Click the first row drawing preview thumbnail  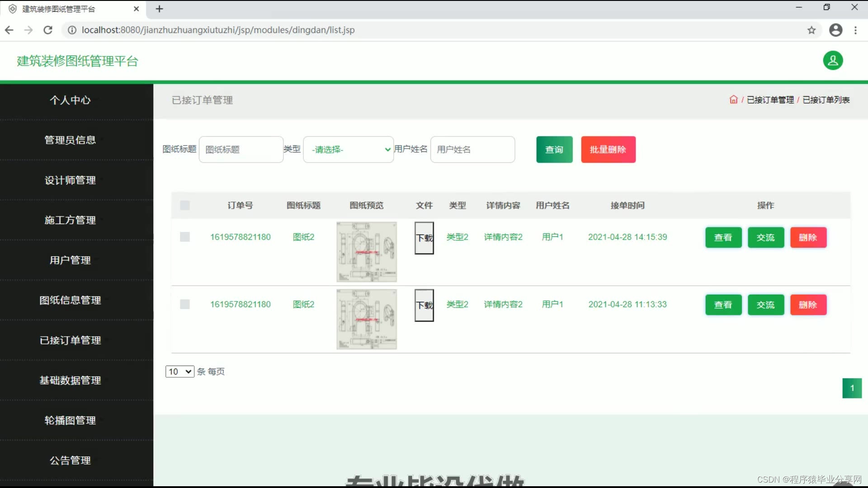pyautogui.click(x=366, y=252)
